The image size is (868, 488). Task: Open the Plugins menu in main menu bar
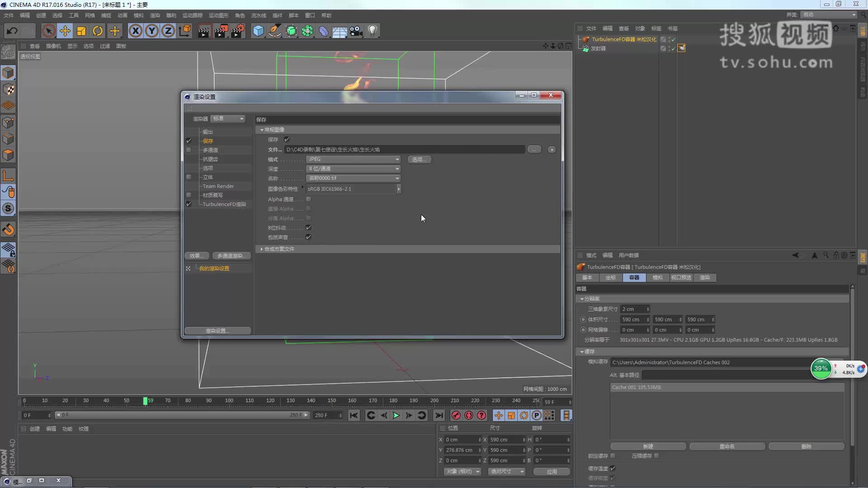tap(277, 15)
